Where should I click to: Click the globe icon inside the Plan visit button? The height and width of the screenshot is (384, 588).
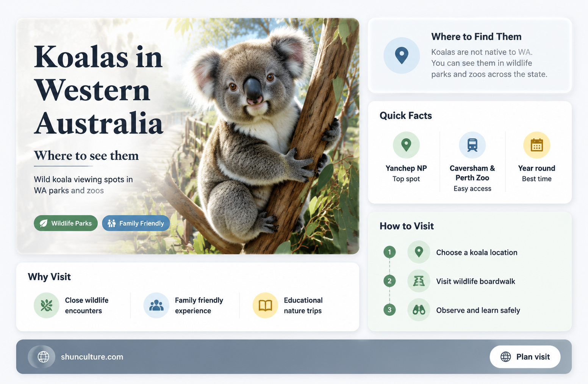tap(506, 357)
